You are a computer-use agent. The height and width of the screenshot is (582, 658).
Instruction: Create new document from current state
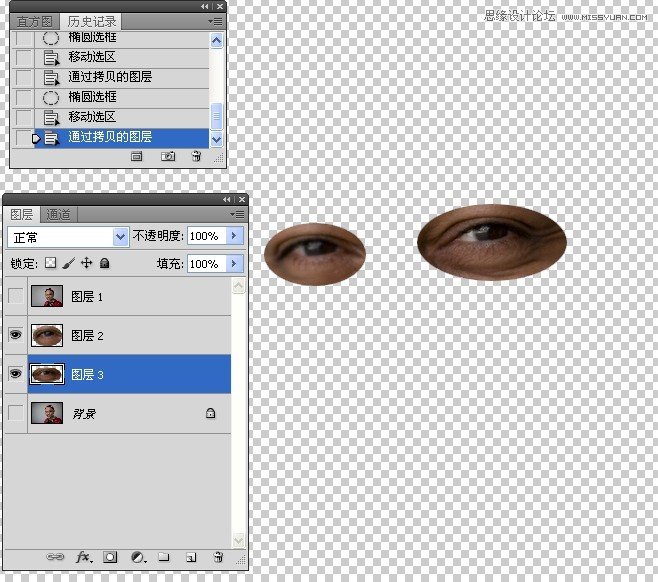[136, 157]
